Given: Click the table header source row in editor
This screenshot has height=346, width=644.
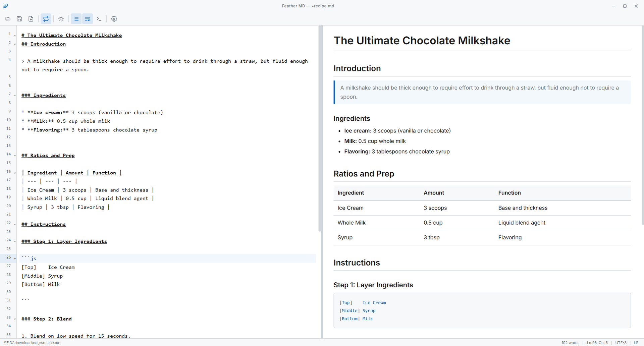Looking at the screenshot, I should coord(71,173).
